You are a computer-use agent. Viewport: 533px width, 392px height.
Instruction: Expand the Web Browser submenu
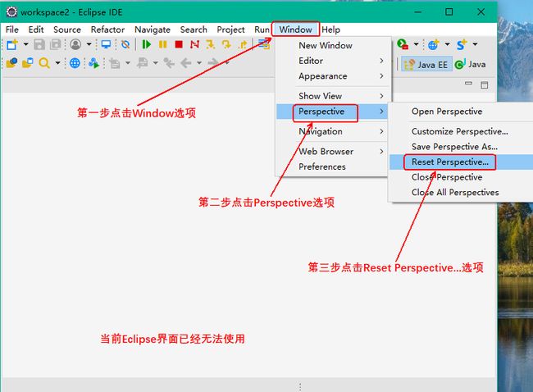(x=333, y=151)
